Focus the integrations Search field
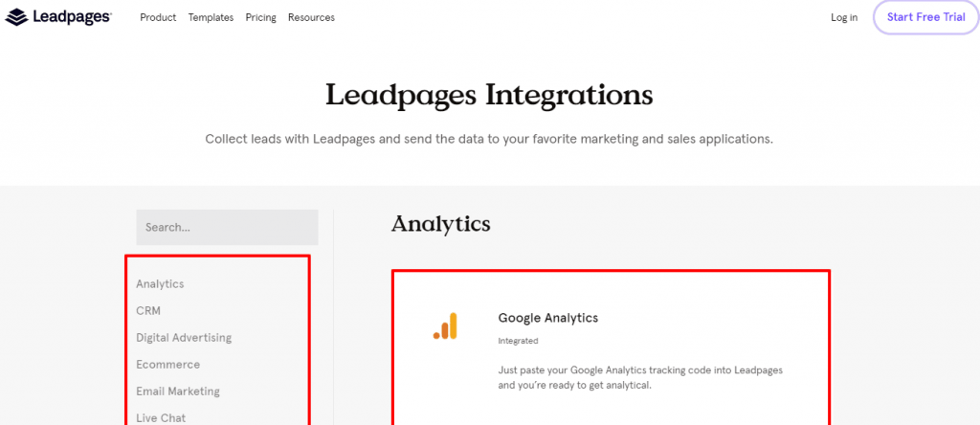This screenshot has height=425, width=980. point(227,228)
